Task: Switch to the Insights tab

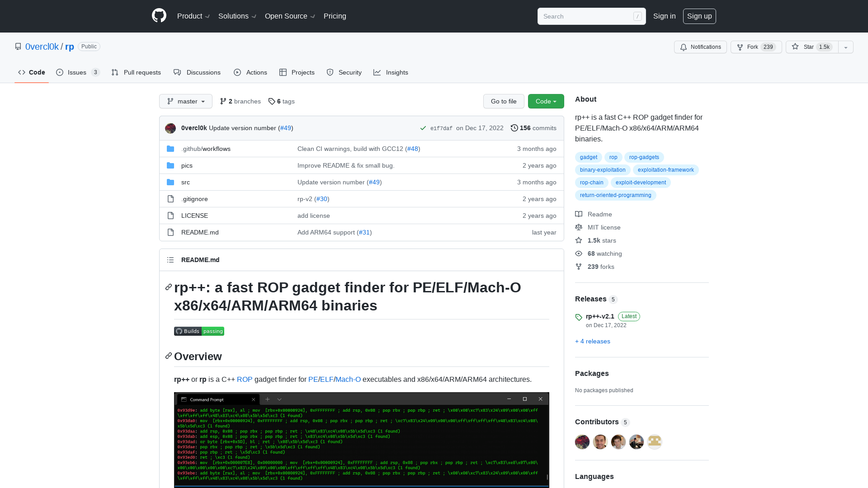Action: pos(391,72)
